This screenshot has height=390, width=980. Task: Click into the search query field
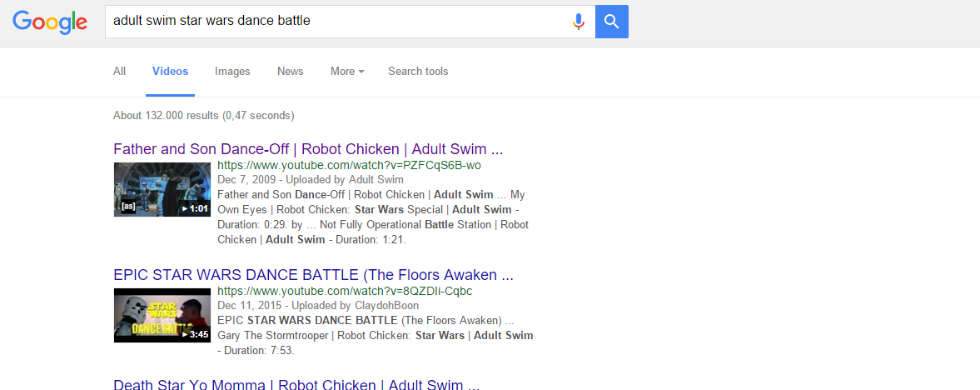pos(333,21)
